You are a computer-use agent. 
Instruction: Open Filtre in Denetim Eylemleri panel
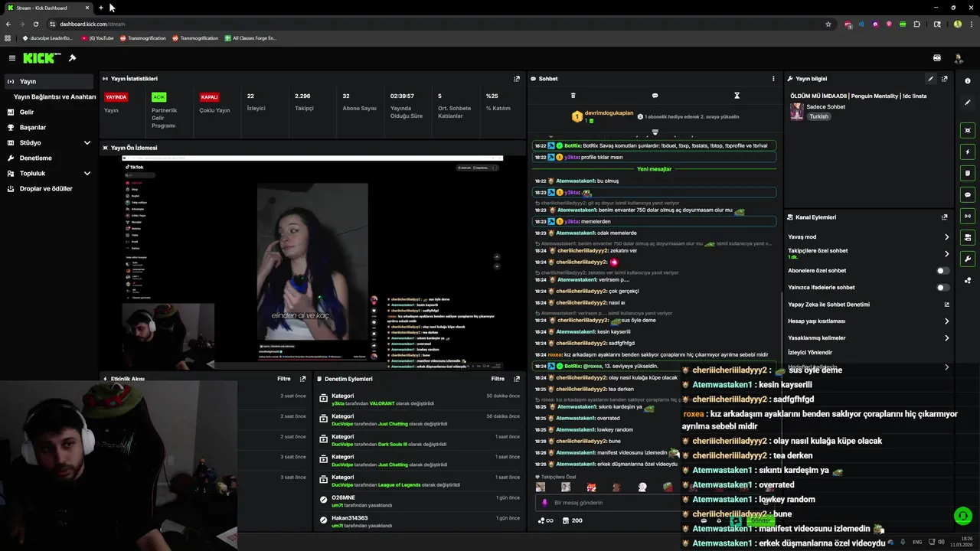498,379
